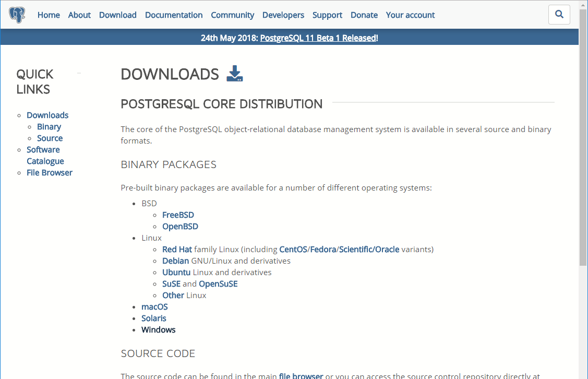The width and height of the screenshot is (588, 379).
Task: Open the file browser link under Source Code
Action: coord(301,376)
